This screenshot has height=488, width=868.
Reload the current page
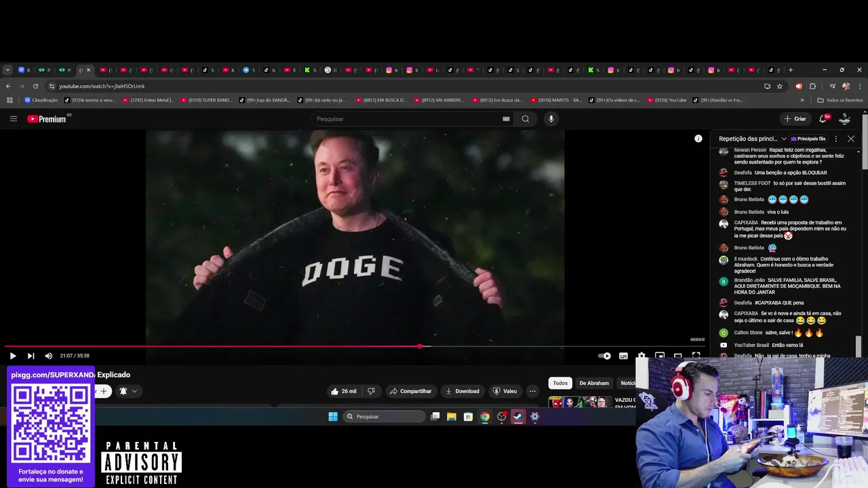35,86
